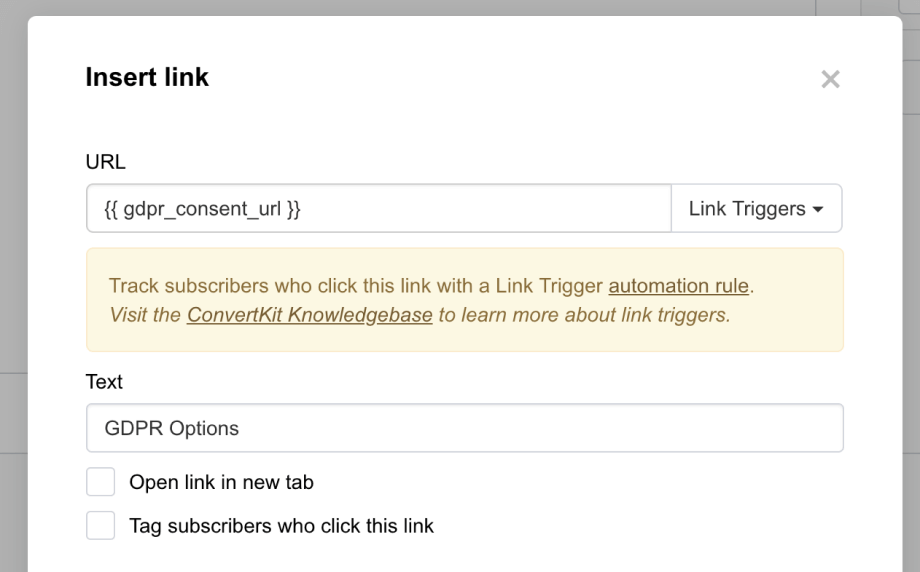
Task: Click the 'GDPR Options' text in the field
Action: [172, 428]
